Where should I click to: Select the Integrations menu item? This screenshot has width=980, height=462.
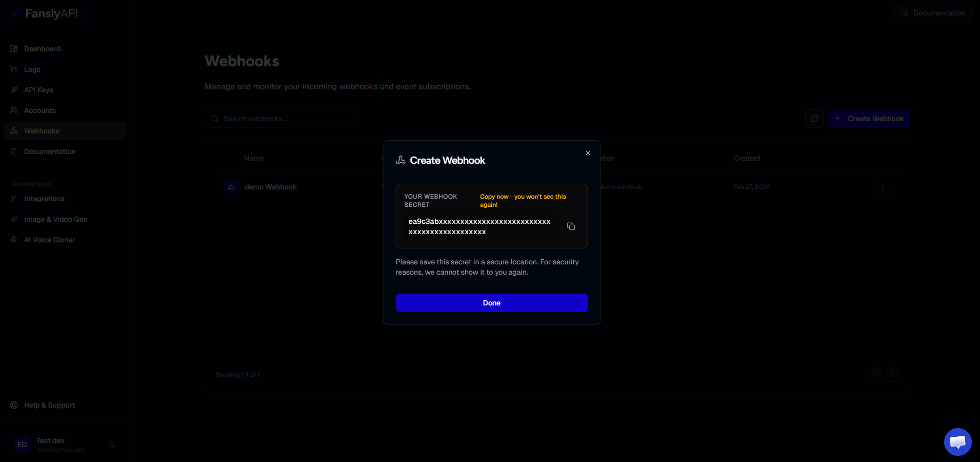point(44,199)
